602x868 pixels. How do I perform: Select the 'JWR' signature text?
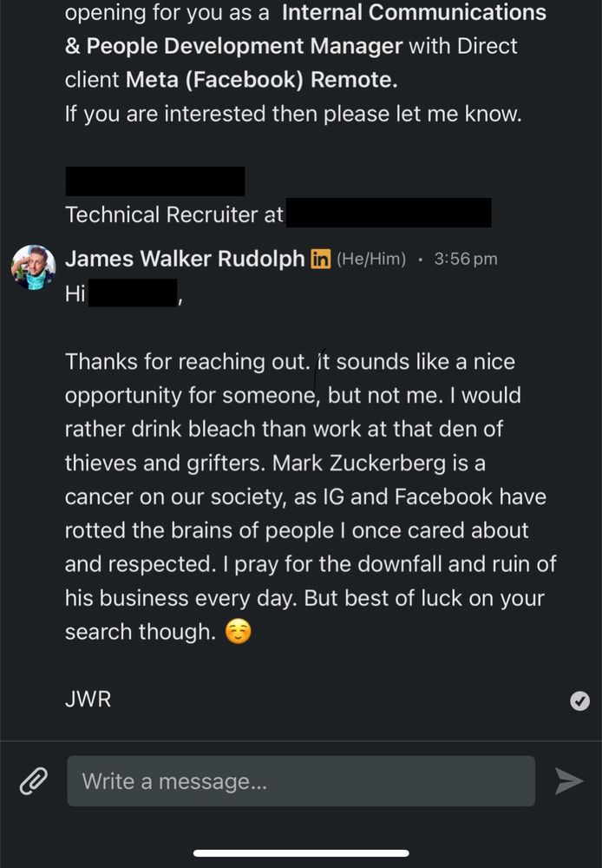(x=88, y=699)
